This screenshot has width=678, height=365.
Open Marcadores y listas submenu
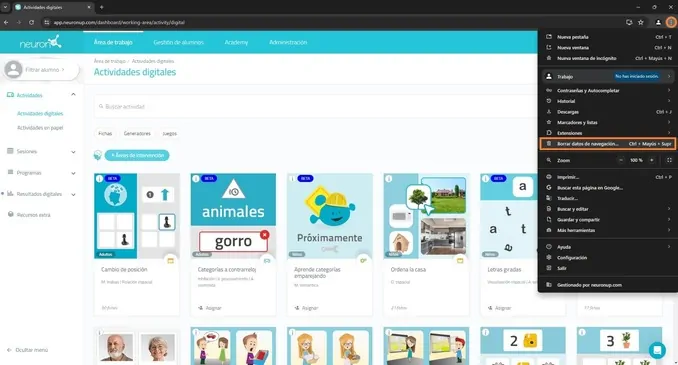pos(608,122)
